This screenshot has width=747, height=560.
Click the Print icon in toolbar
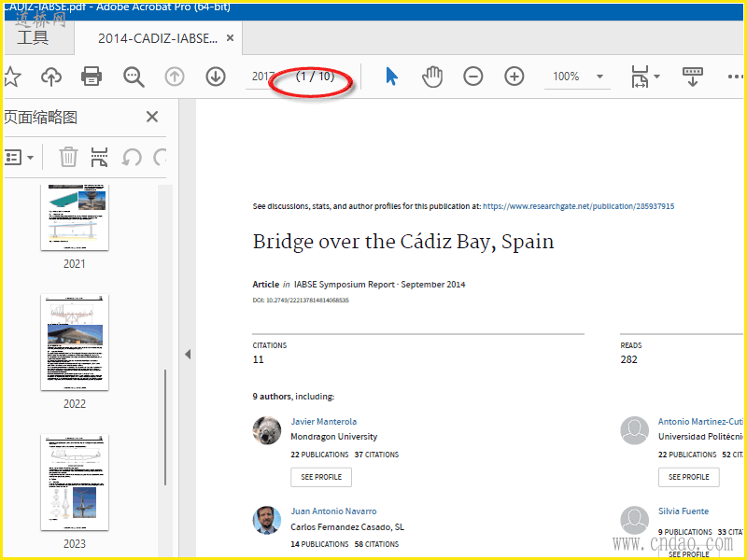(x=91, y=77)
